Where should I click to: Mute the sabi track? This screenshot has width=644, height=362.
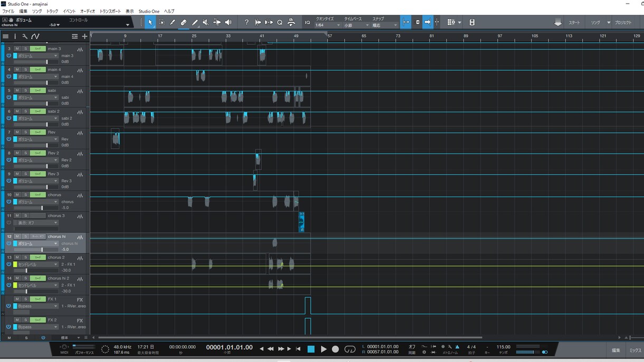tap(17, 90)
